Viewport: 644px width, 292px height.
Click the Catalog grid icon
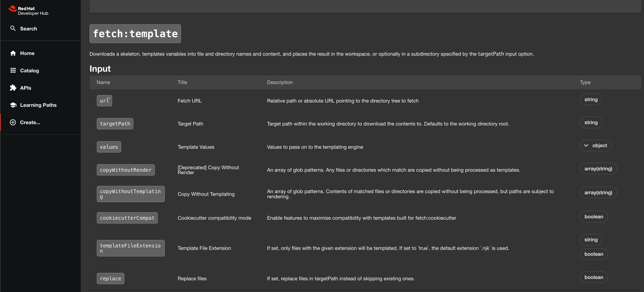click(13, 70)
